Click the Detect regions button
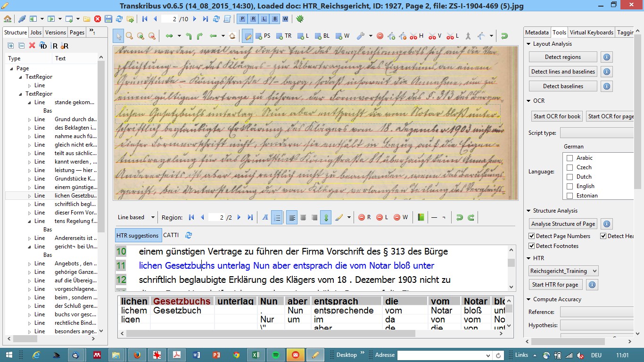 click(562, 57)
